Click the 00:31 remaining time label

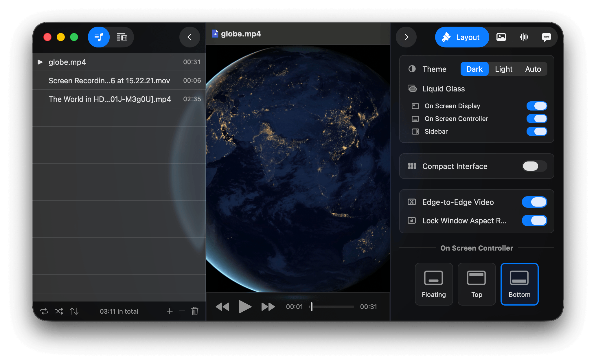(368, 307)
